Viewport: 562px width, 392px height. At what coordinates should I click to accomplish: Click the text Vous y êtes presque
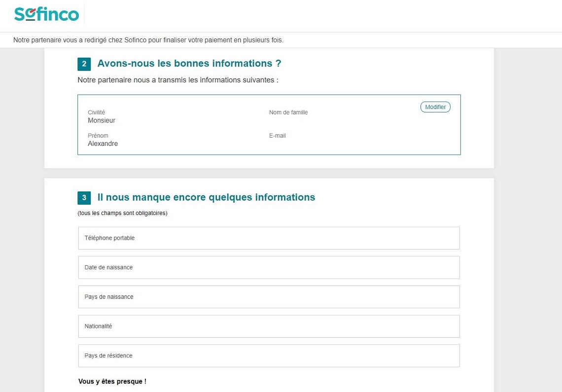click(112, 381)
